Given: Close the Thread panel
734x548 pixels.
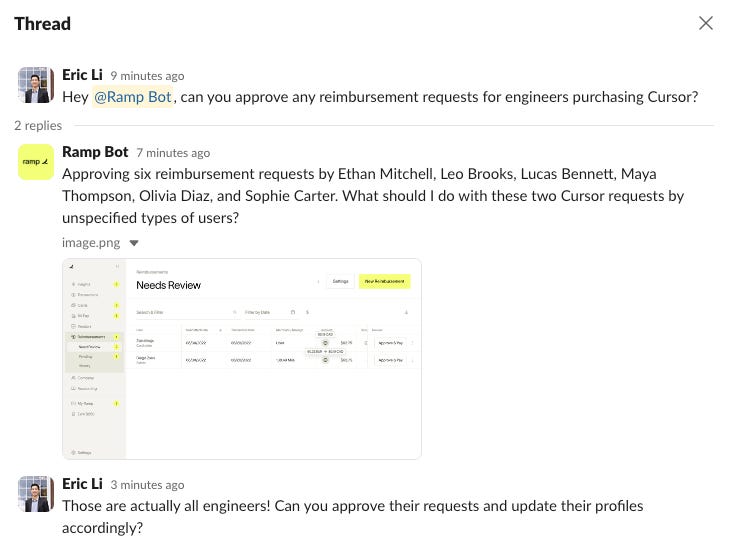Looking at the screenshot, I should click(x=705, y=23).
